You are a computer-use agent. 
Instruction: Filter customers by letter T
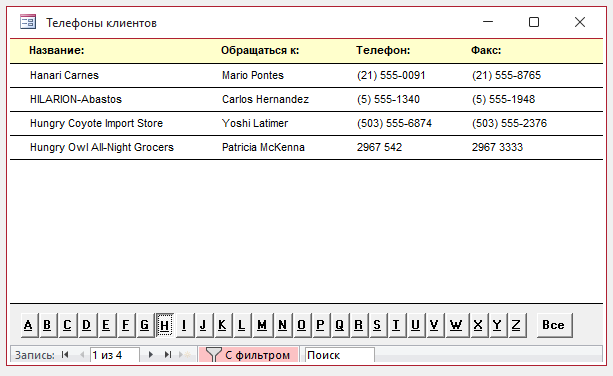point(397,325)
